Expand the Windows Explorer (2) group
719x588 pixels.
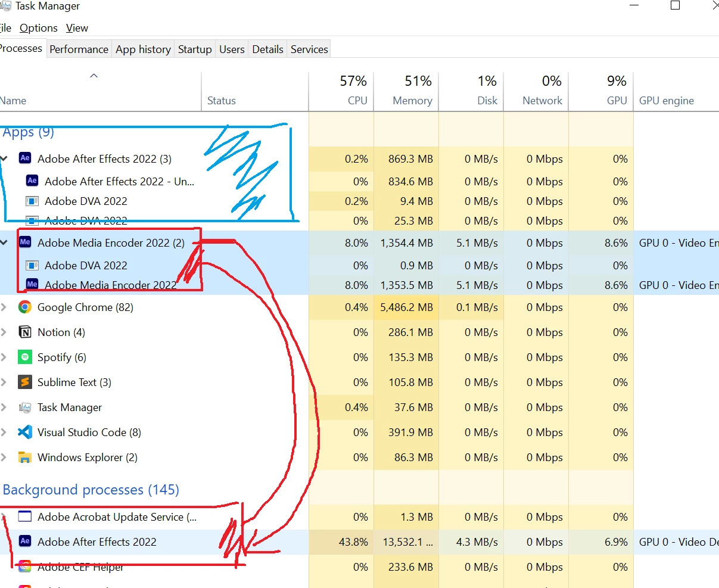point(4,458)
